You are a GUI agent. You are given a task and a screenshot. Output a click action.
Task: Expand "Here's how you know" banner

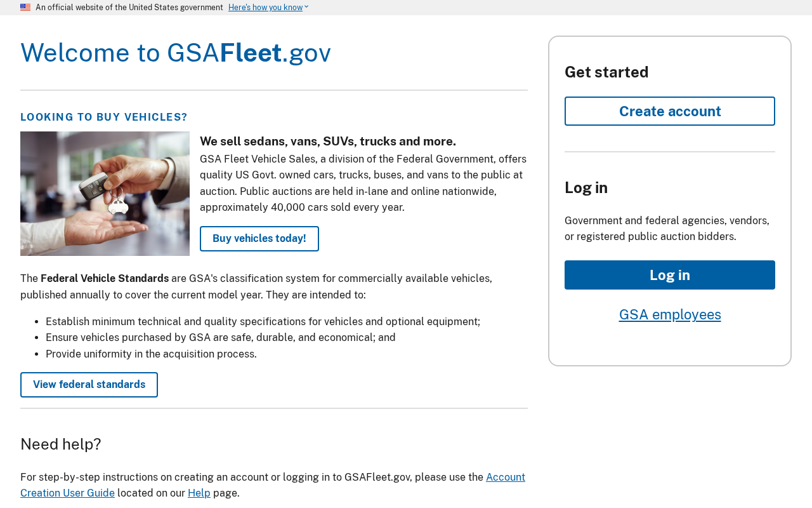[x=265, y=8]
